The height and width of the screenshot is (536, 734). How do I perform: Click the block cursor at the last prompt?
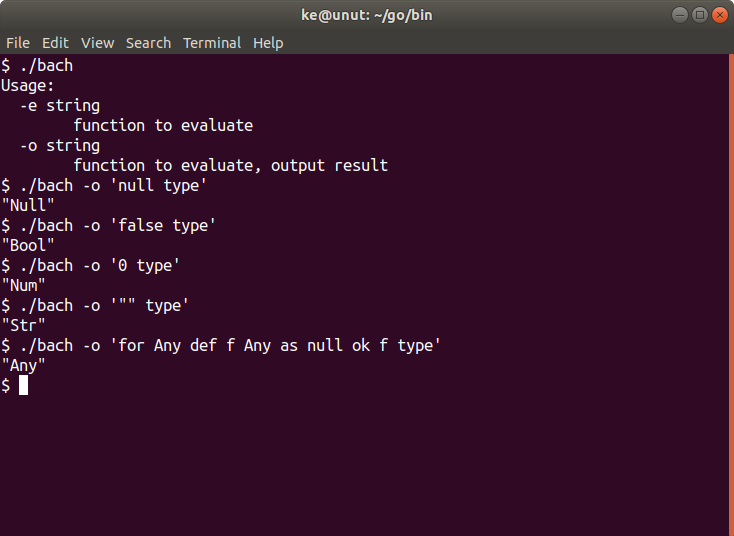(23, 385)
